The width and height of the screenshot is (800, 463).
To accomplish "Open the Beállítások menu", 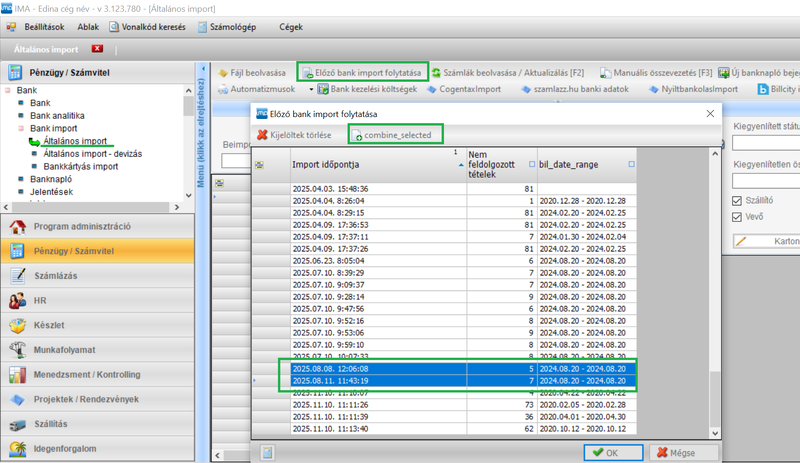I will 42,27.
